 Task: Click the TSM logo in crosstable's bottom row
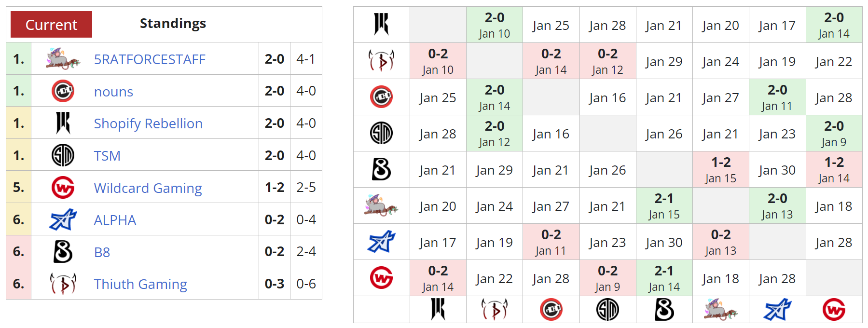tap(607, 310)
